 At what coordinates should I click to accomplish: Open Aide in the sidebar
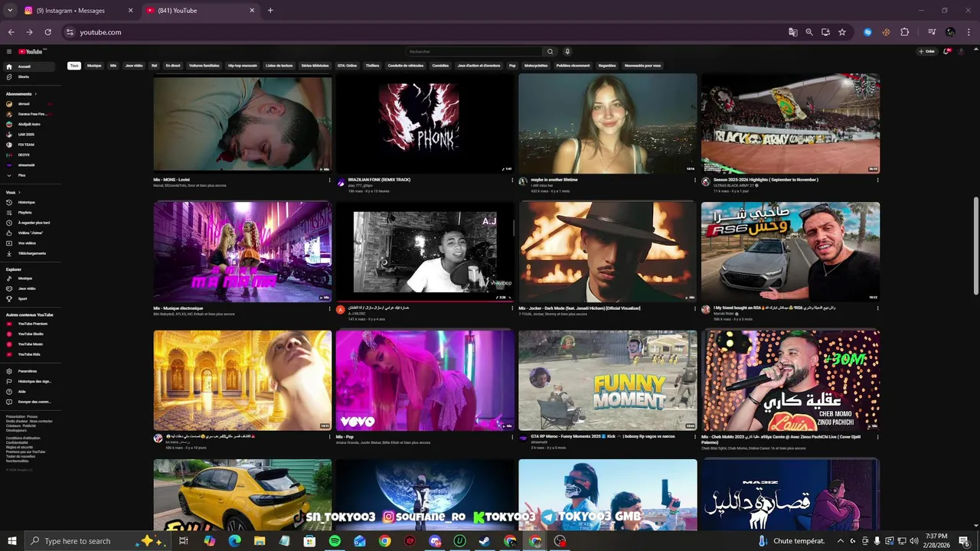pos(29,391)
